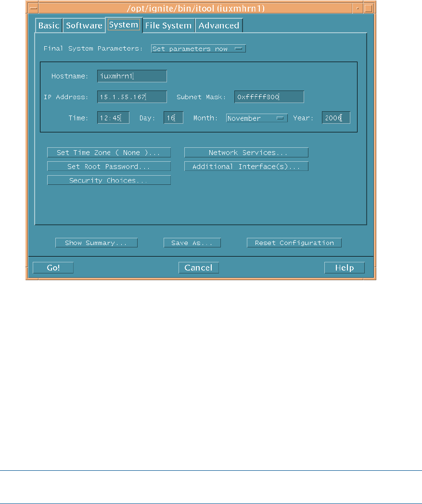Focus the Subnet Mask field
Screen dimensions: 422x504
[x=269, y=97]
